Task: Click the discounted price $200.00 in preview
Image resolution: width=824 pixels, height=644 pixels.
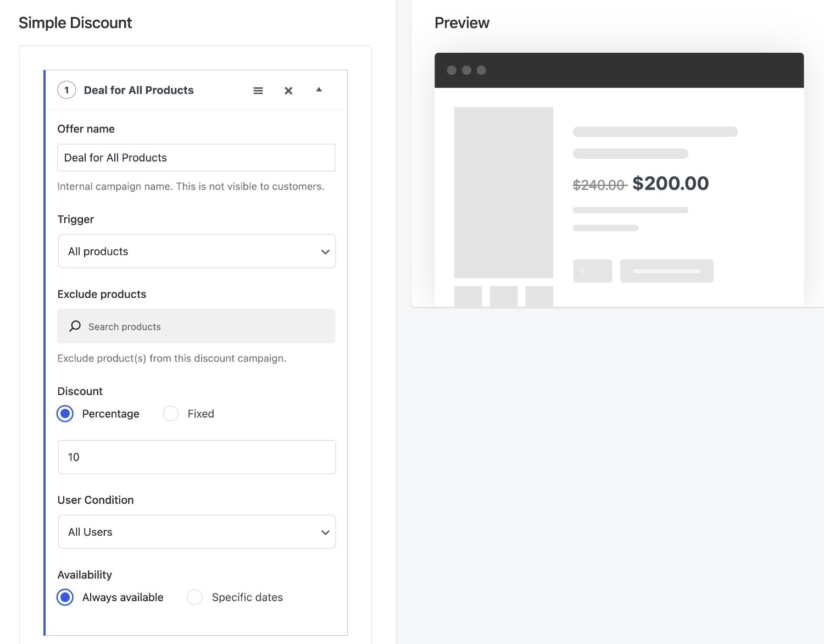Action: [x=671, y=184]
